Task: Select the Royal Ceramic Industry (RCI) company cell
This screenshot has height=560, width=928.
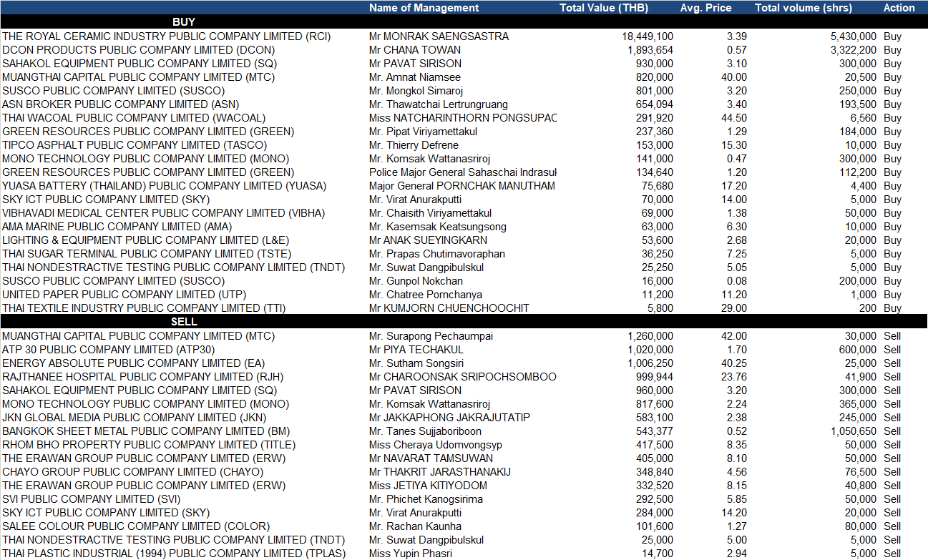Action: [x=166, y=36]
